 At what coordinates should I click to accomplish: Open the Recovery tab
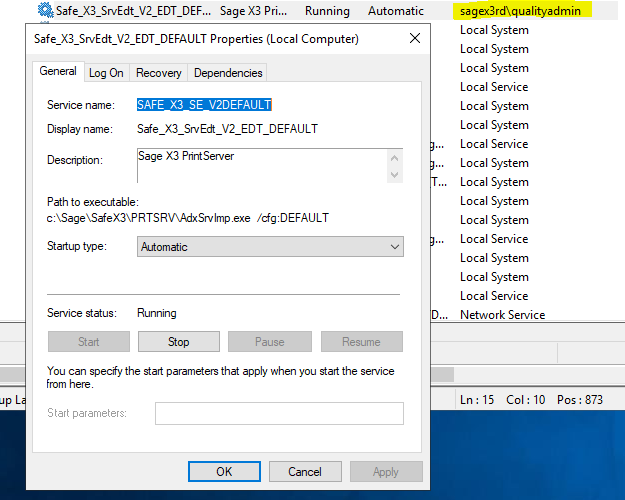pos(158,73)
